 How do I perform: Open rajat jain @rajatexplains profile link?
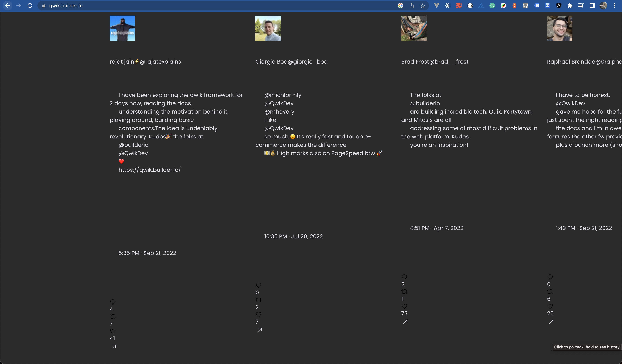click(145, 62)
